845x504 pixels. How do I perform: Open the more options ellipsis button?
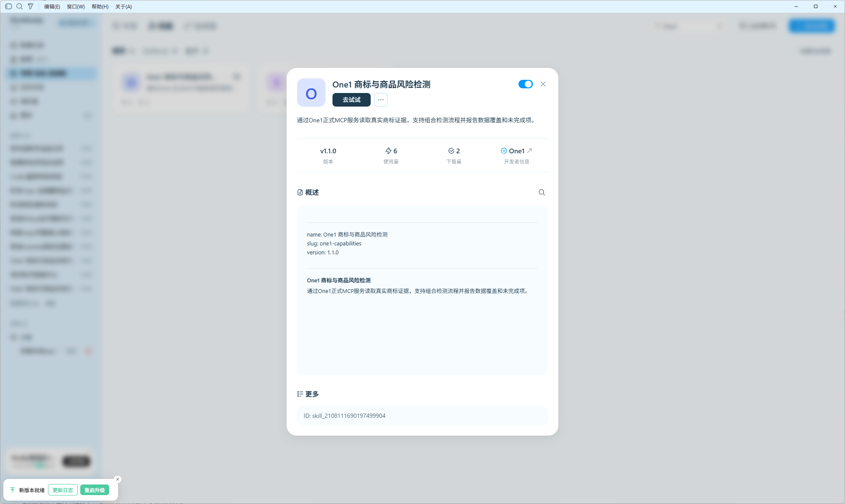click(x=381, y=100)
